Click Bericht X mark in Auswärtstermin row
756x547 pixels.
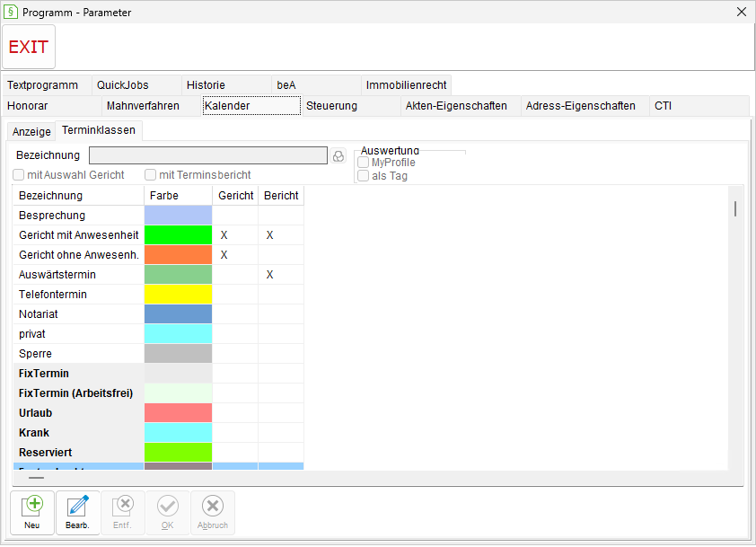click(x=269, y=275)
